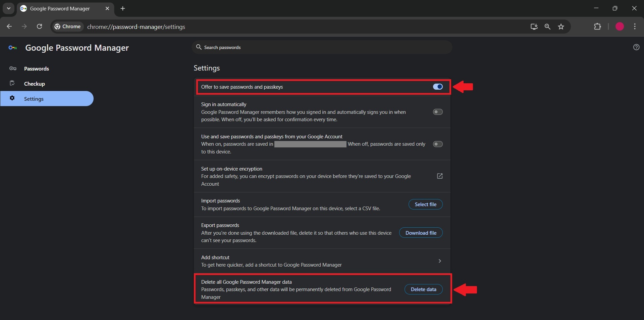Go back to previous page

point(9,27)
